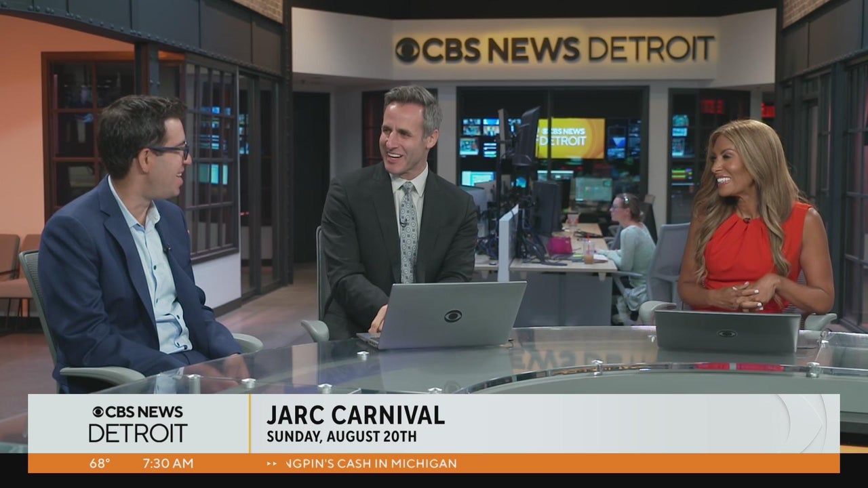Click the DETROIT word in lower-third logo
Screen dimensions: 868x488
point(138,433)
